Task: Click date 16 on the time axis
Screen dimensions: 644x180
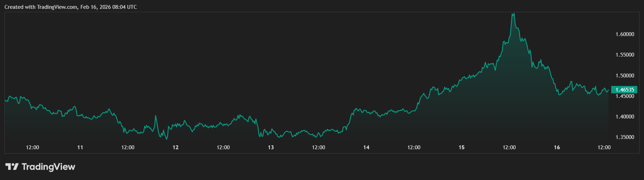Action: pyautogui.click(x=557, y=147)
